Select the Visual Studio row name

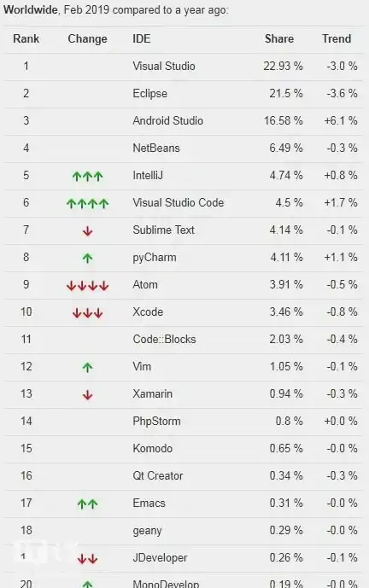click(x=164, y=66)
